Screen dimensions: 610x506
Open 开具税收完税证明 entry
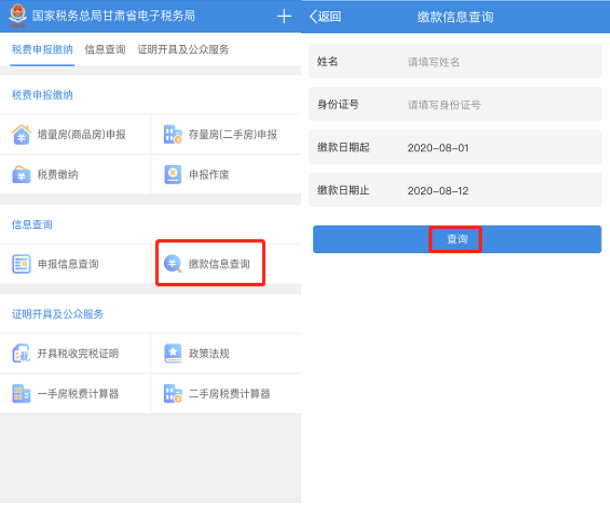75,354
